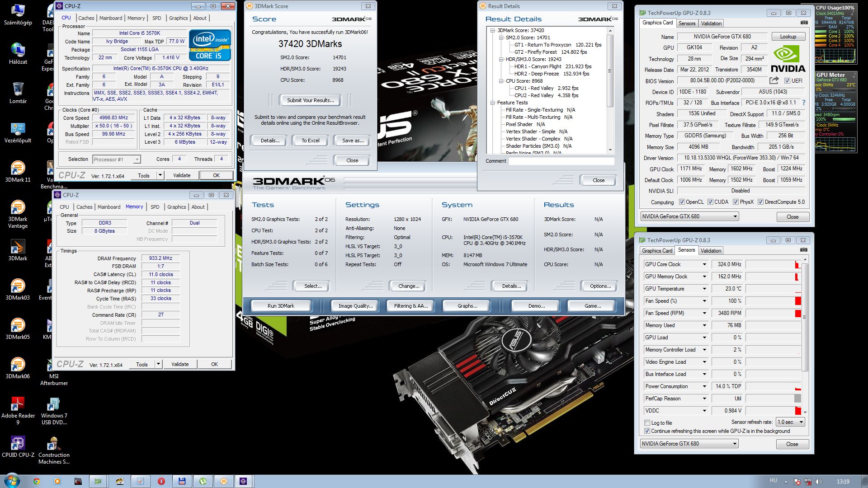
Task: Collapse the Feature Tests tree node
Action: pos(493,103)
